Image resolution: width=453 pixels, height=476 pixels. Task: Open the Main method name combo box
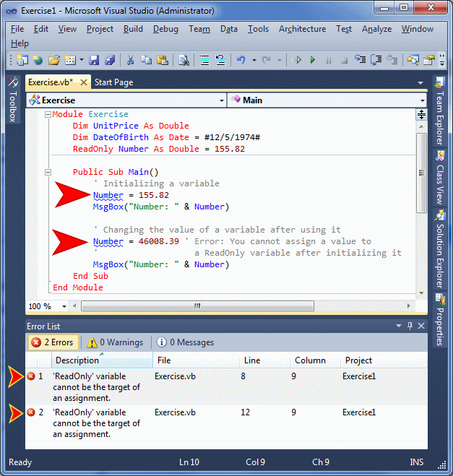click(327, 100)
